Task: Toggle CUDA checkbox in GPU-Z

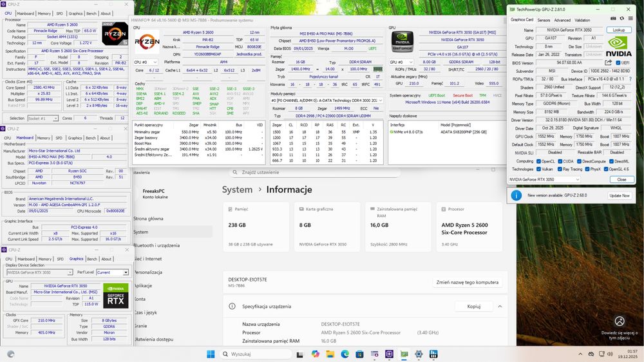Action: point(560,161)
